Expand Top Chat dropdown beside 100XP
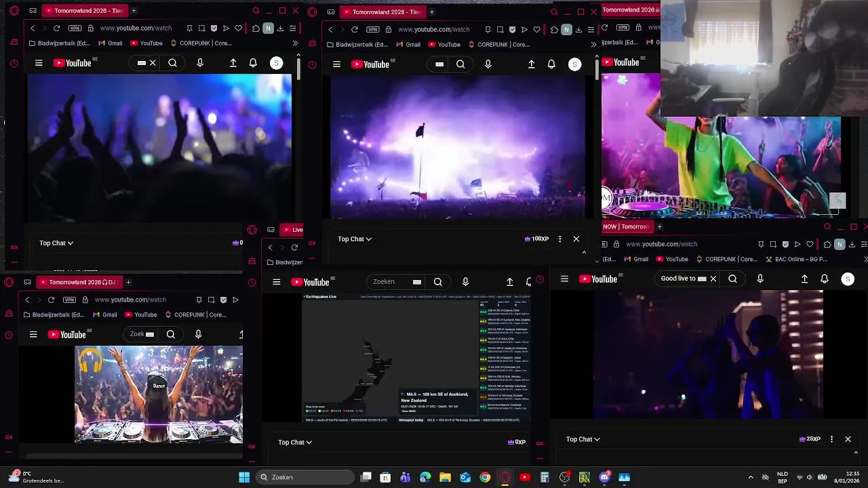The image size is (868, 488). [355, 239]
